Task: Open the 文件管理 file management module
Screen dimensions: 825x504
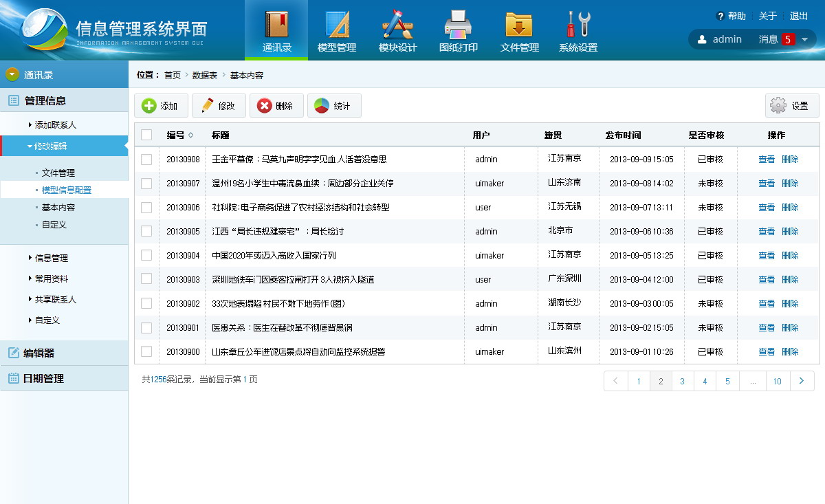Action: tap(518, 30)
